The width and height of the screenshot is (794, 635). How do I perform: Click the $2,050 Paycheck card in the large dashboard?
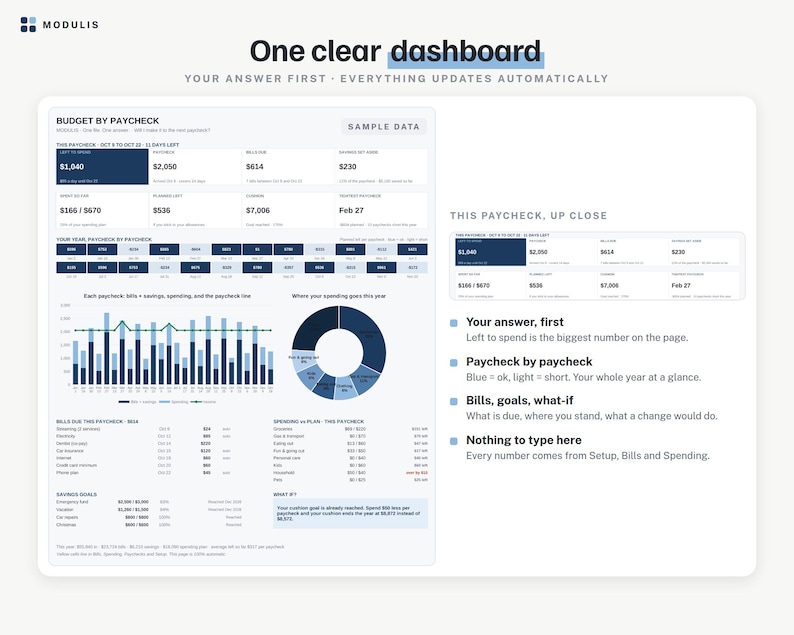195,167
